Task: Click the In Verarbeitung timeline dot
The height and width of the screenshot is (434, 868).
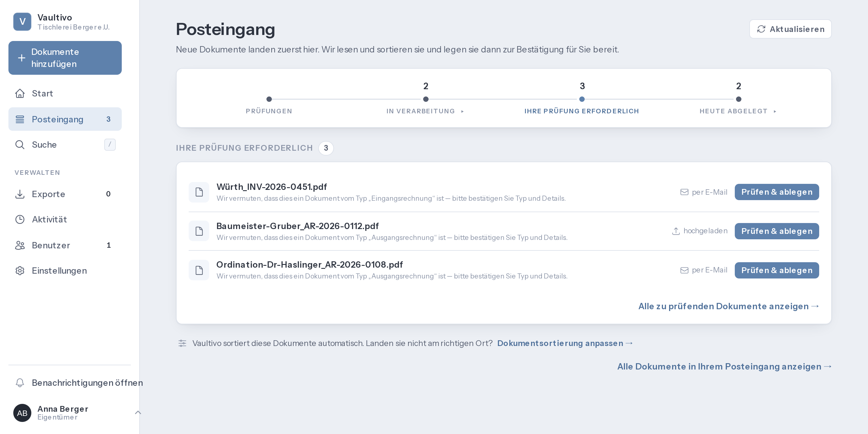Action: tap(426, 99)
